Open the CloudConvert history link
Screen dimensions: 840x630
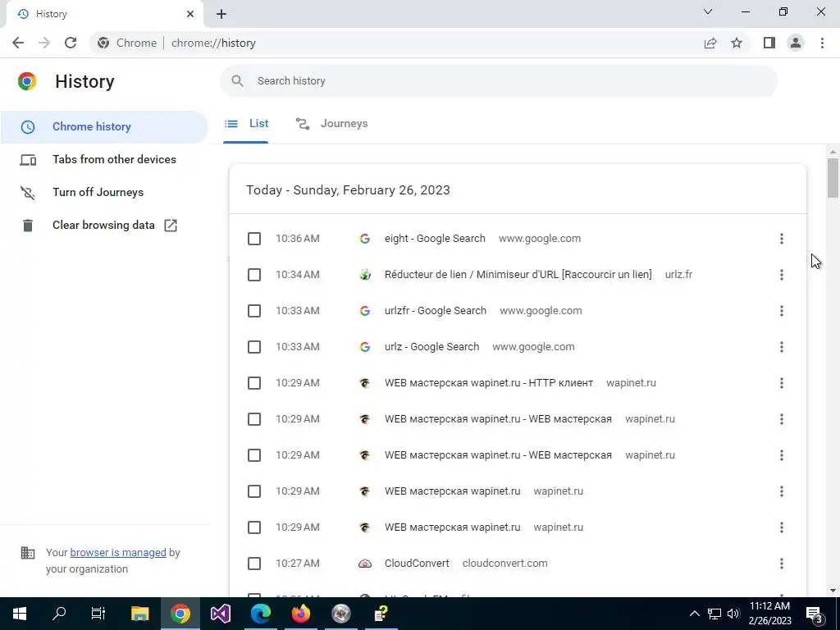pyautogui.click(x=417, y=564)
